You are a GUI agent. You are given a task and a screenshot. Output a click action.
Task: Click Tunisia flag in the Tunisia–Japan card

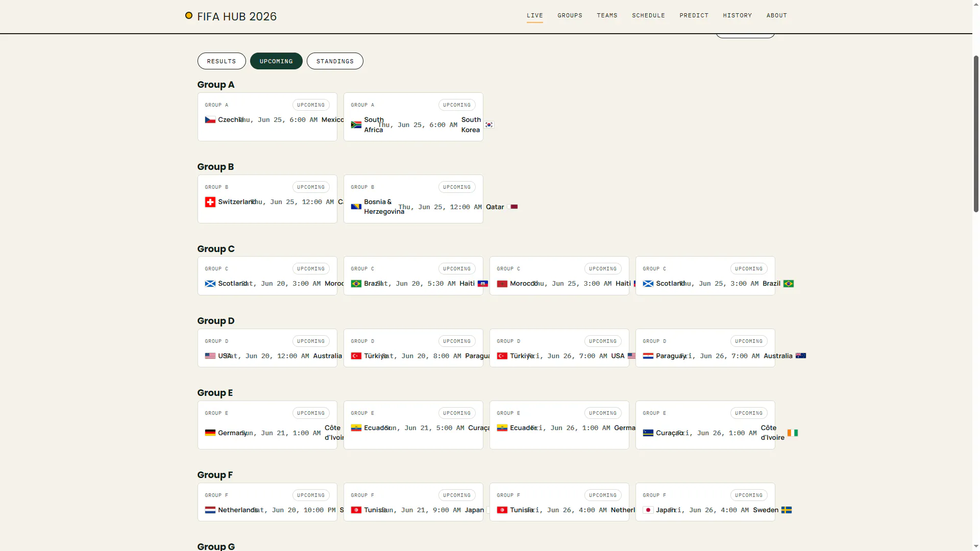point(356,510)
